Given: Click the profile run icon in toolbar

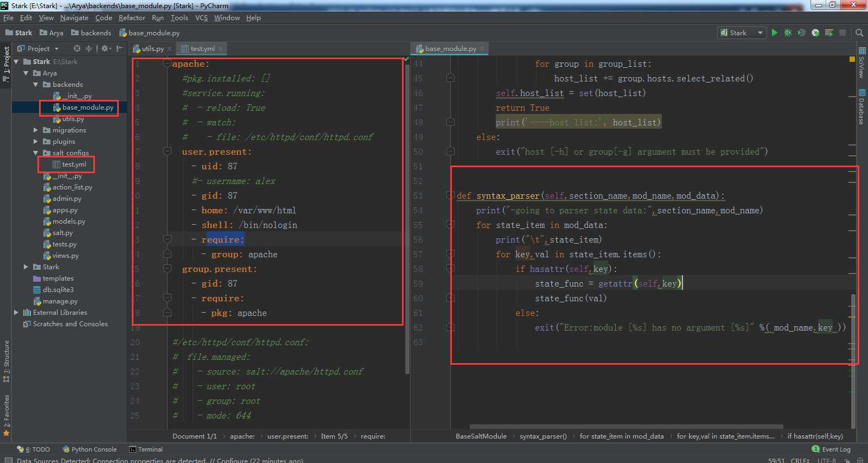Looking at the screenshot, I should [815, 33].
